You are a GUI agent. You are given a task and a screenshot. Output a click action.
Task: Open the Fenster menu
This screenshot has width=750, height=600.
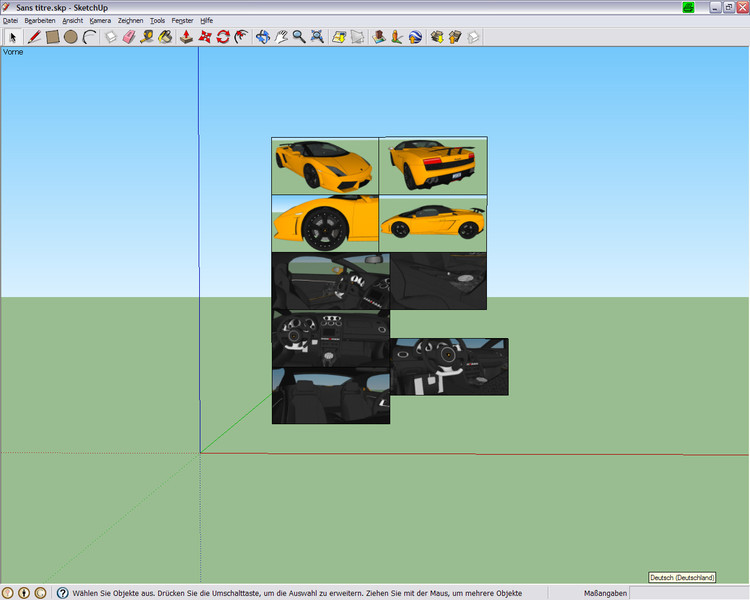(x=182, y=21)
